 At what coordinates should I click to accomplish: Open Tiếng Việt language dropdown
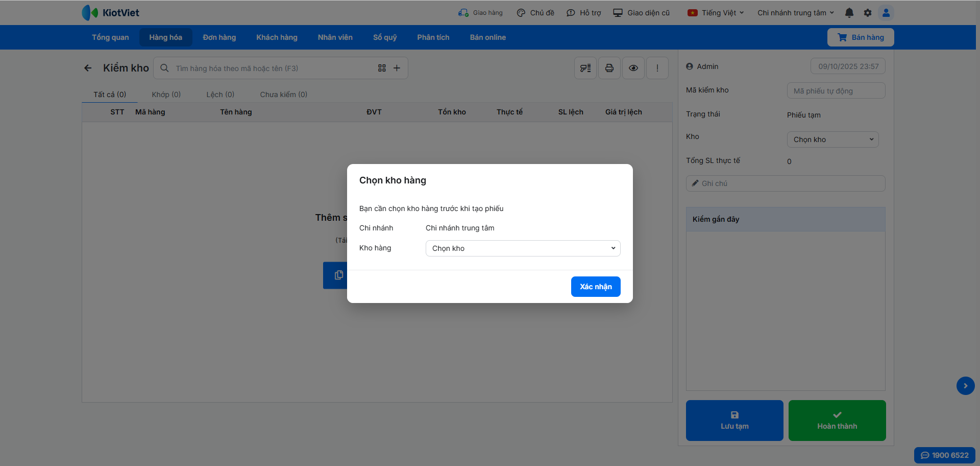[x=716, y=13]
